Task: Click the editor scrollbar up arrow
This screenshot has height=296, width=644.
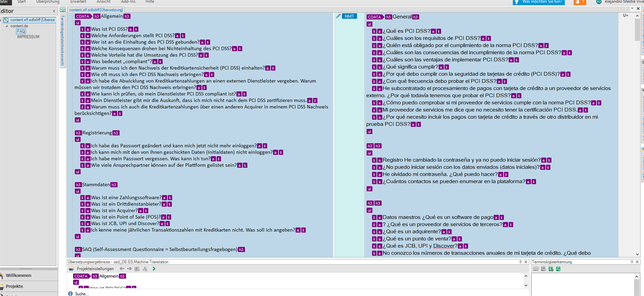Action: coord(637,16)
